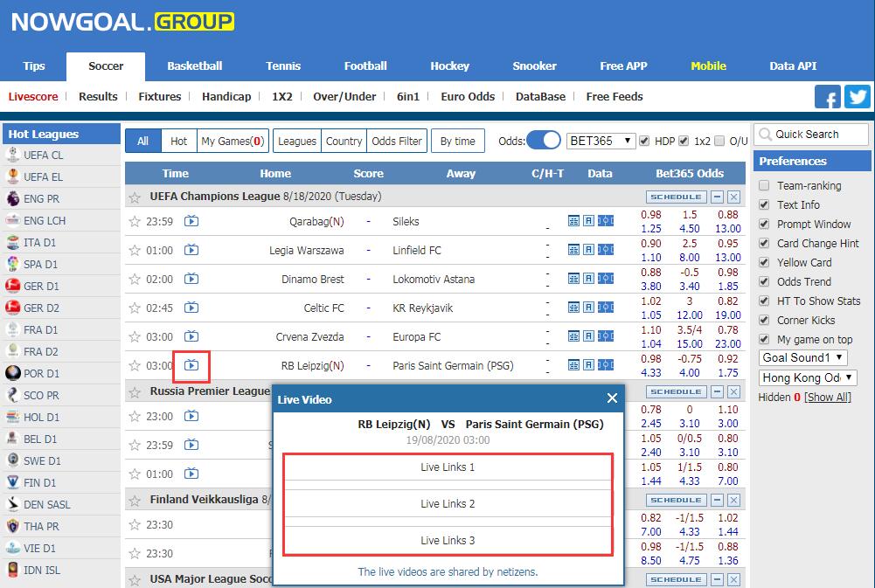Image resolution: width=875 pixels, height=588 pixels.
Task: Sort matches By time
Action: click(457, 142)
